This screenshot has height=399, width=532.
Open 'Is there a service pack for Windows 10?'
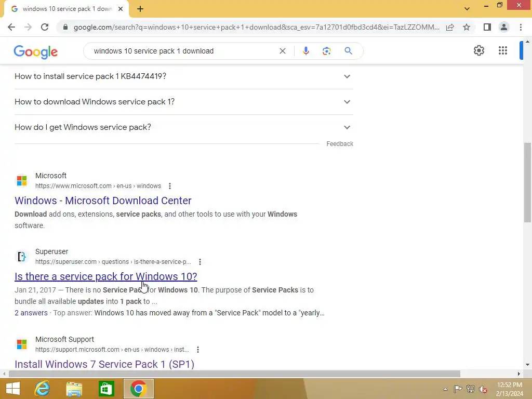tap(106, 276)
